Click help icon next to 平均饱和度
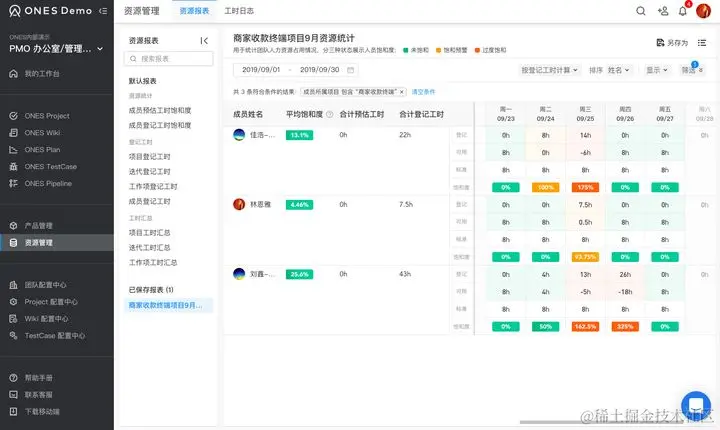The height and width of the screenshot is (430, 720). 329,114
